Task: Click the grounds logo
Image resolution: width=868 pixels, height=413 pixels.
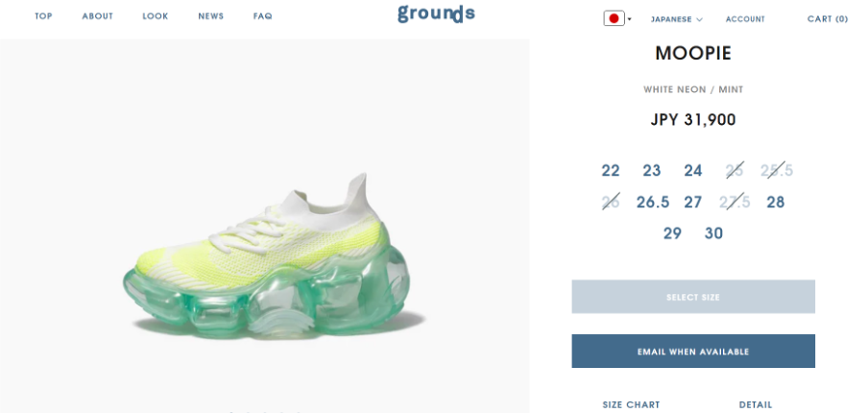Action: (x=436, y=13)
